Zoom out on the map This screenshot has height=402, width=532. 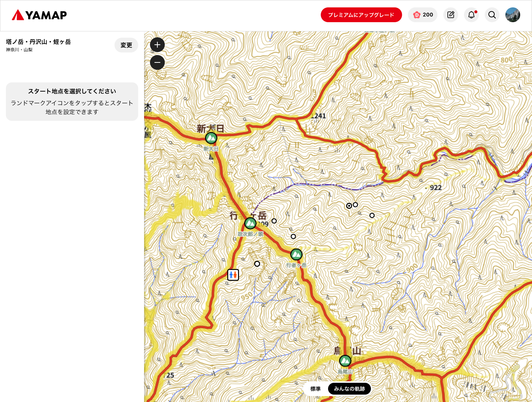pos(157,62)
